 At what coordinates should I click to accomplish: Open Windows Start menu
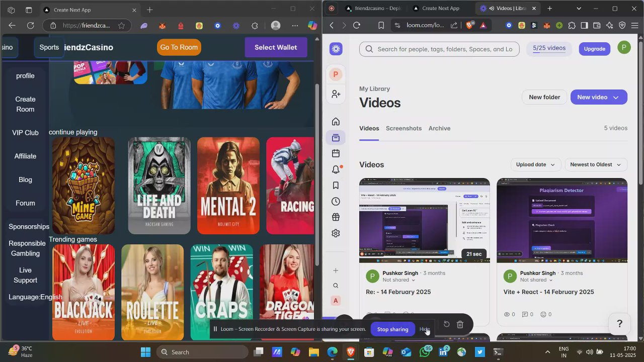145,352
